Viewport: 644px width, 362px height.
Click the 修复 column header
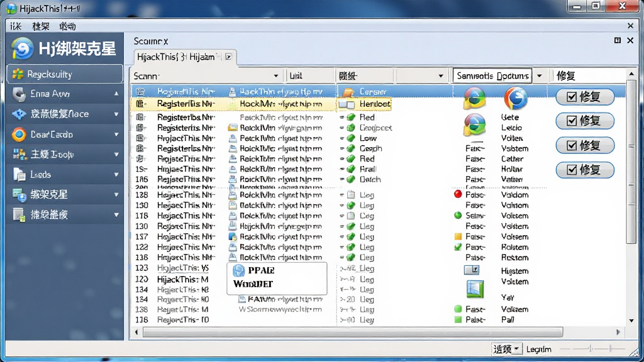(x=565, y=75)
